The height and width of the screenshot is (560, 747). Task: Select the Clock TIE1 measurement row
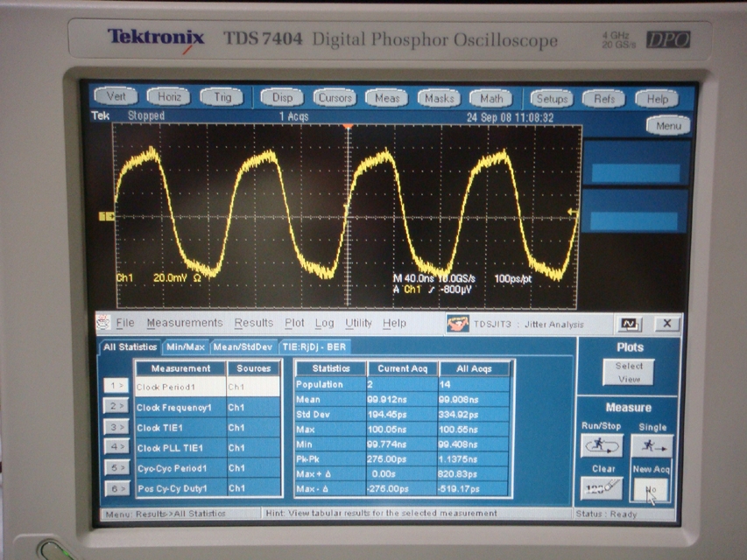[208, 428]
